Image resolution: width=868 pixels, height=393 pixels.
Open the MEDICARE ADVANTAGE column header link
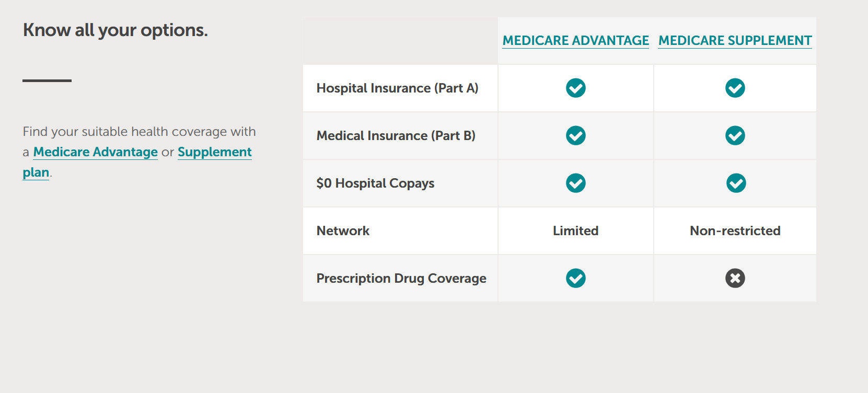(575, 40)
